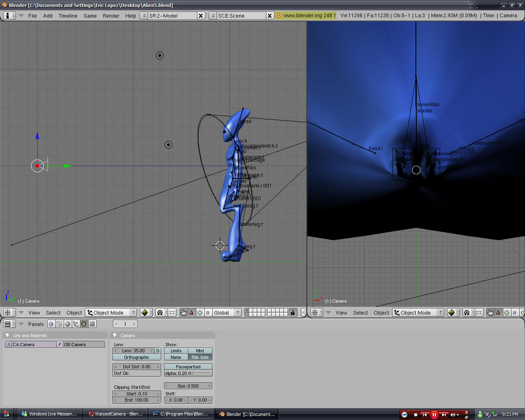Open the Object Mode dropdown in left viewport
The height and width of the screenshot is (420, 525).
(x=111, y=312)
